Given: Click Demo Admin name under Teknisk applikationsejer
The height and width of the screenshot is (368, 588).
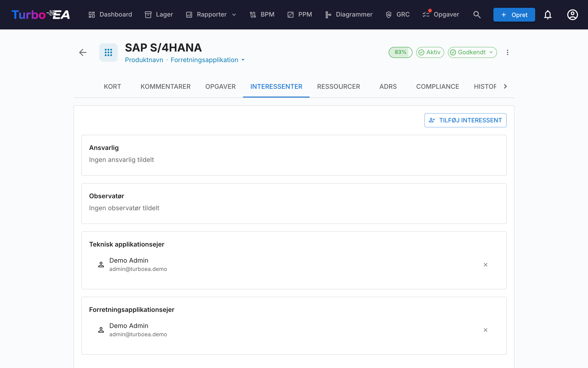Looking at the screenshot, I should coord(129,260).
